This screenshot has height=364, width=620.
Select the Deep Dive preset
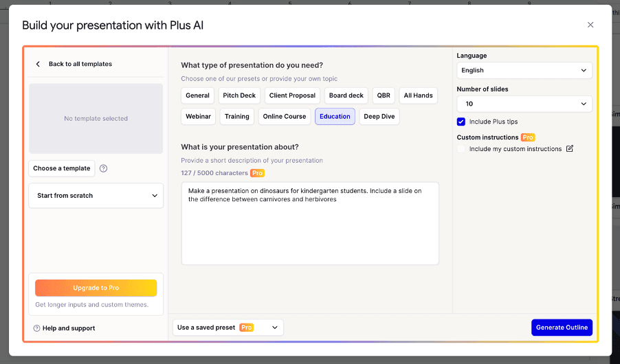pos(379,116)
